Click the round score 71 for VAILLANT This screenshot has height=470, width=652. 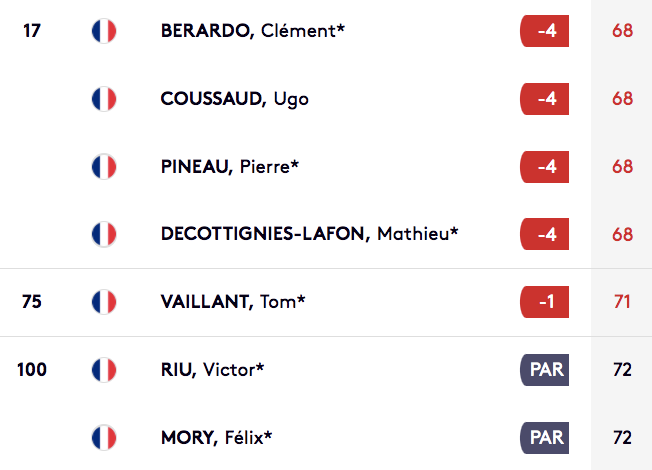(622, 302)
